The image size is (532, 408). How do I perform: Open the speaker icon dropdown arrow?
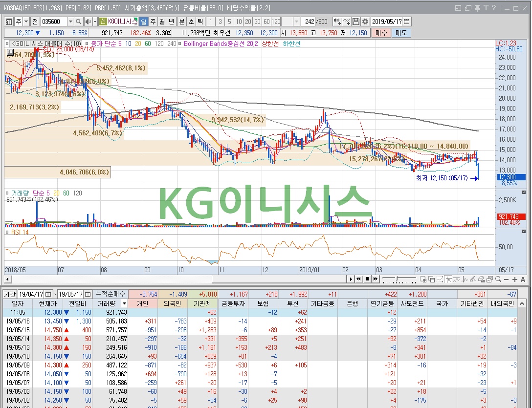pos(95,21)
